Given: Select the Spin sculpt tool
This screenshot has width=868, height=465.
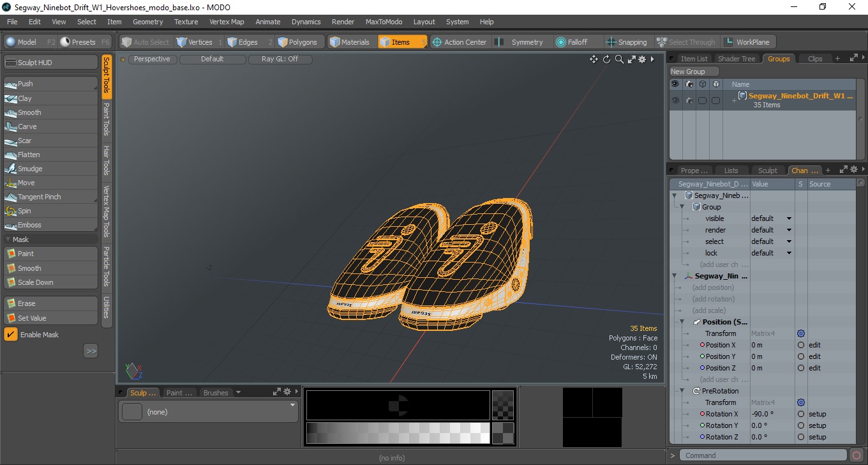Looking at the screenshot, I should coord(50,211).
